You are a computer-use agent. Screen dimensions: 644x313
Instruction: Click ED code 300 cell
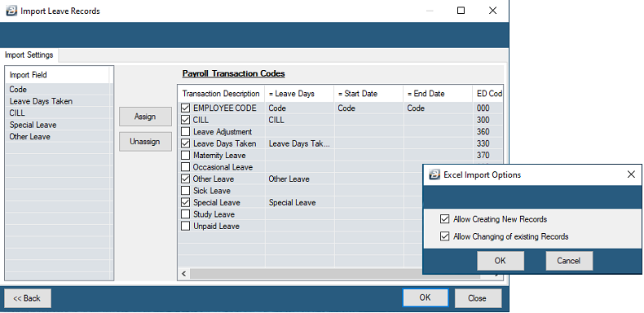click(x=488, y=120)
